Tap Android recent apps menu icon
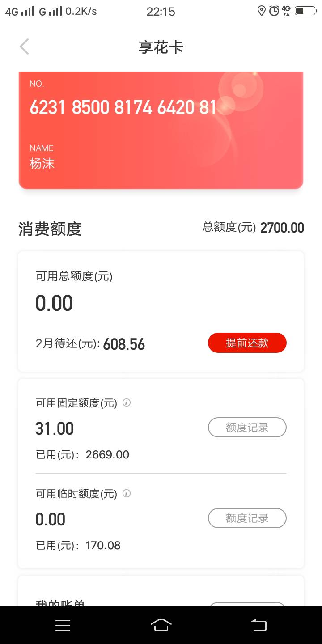The height and width of the screenshot is (644, 322). (x=63, y=625)
